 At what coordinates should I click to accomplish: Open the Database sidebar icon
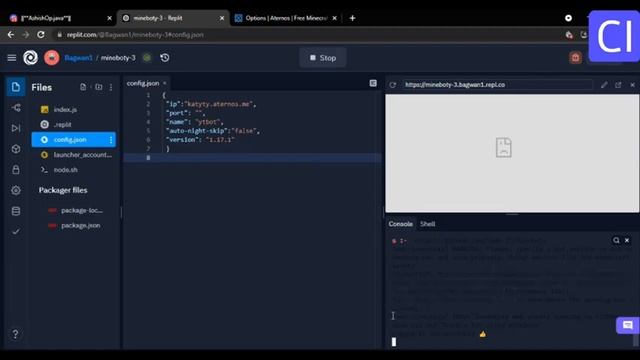16,211
